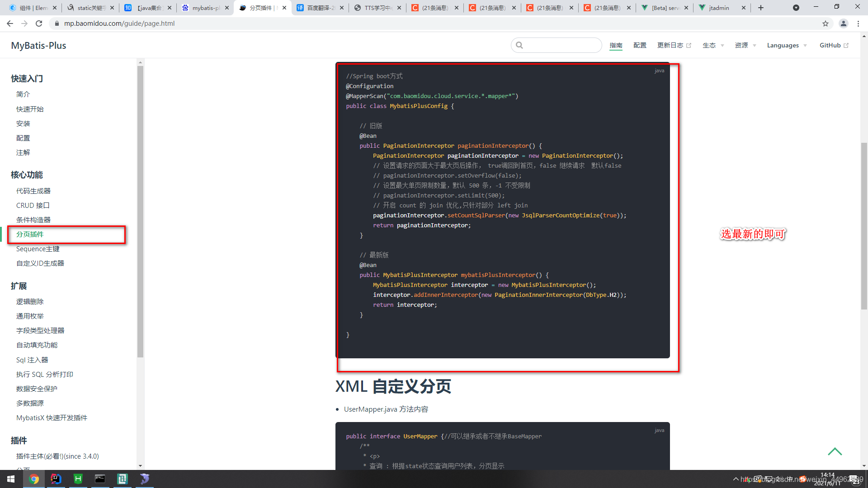
Task: Open 自定义ID生成器 in the sidebar
Action: click(40, 263)
